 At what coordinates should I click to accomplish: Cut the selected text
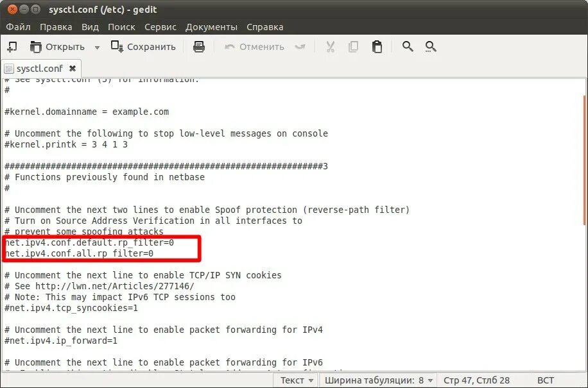(x=330, y=46)
